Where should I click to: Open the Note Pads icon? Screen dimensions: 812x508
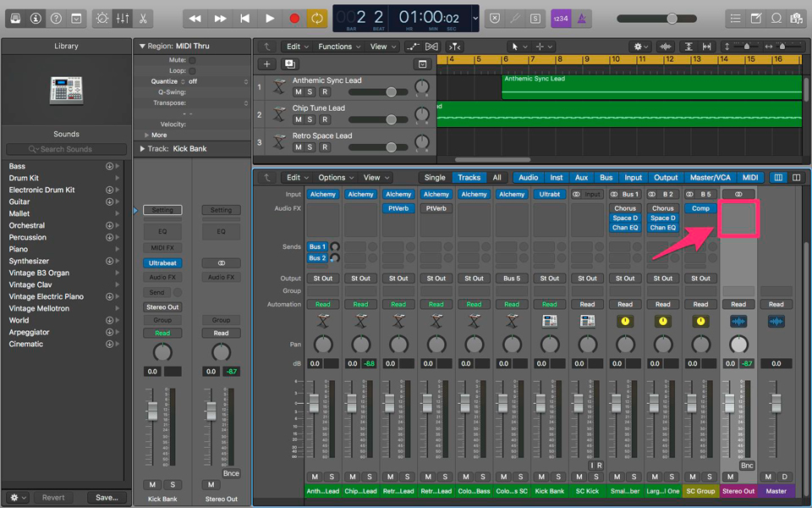[x=755, y=19]
